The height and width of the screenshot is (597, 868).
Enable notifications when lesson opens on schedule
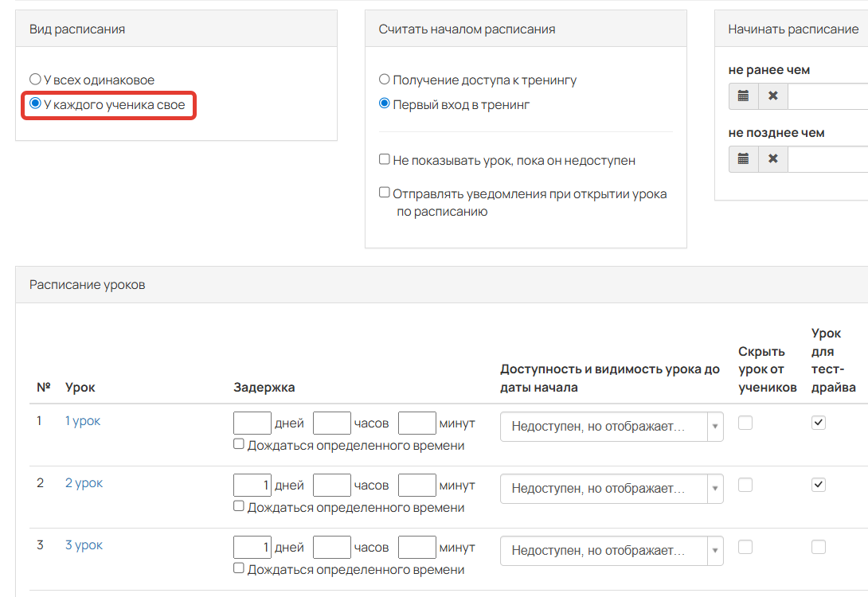click(384, 191)
